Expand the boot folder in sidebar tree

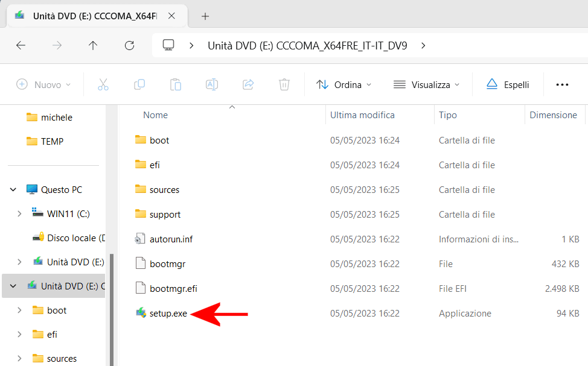pyautogui.click(x=19, y=310)
